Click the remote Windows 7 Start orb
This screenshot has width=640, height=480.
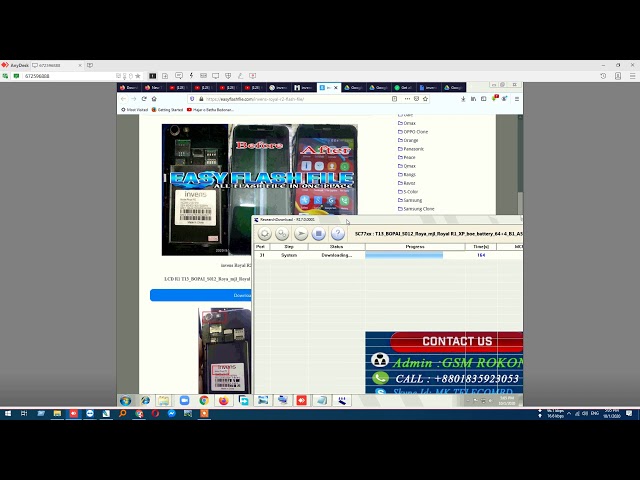[125, 401]
